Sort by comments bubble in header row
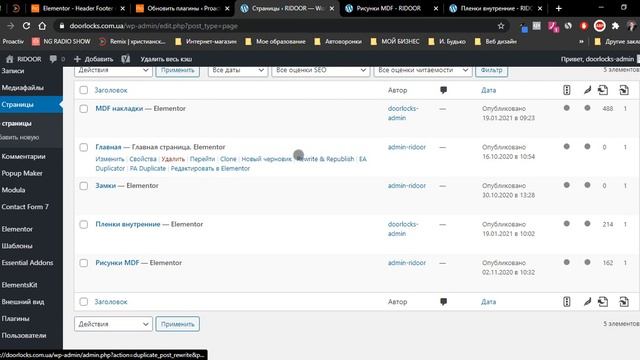Image resolution: width=640 pixels, height=360 pixels. (x=443, y=90)
